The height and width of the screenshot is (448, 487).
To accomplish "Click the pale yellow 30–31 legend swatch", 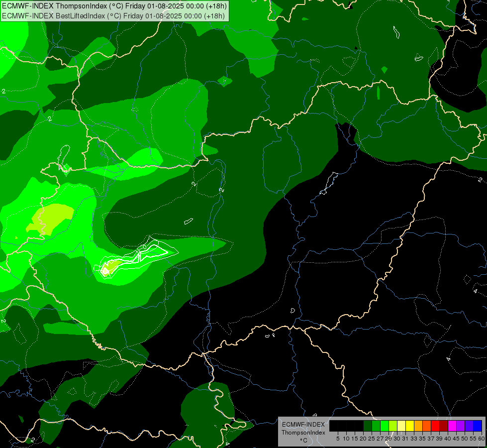I will click(x=401, y=426).
